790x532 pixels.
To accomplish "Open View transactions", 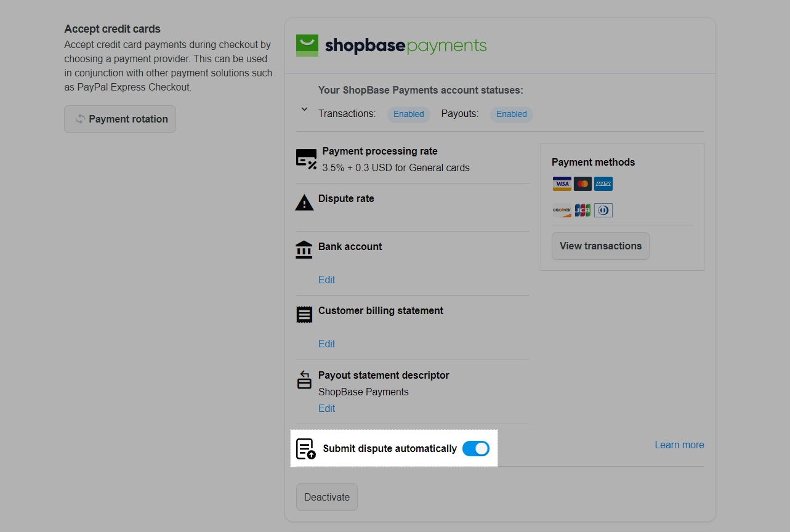I will pyautogui.click(x=600, y=246).
